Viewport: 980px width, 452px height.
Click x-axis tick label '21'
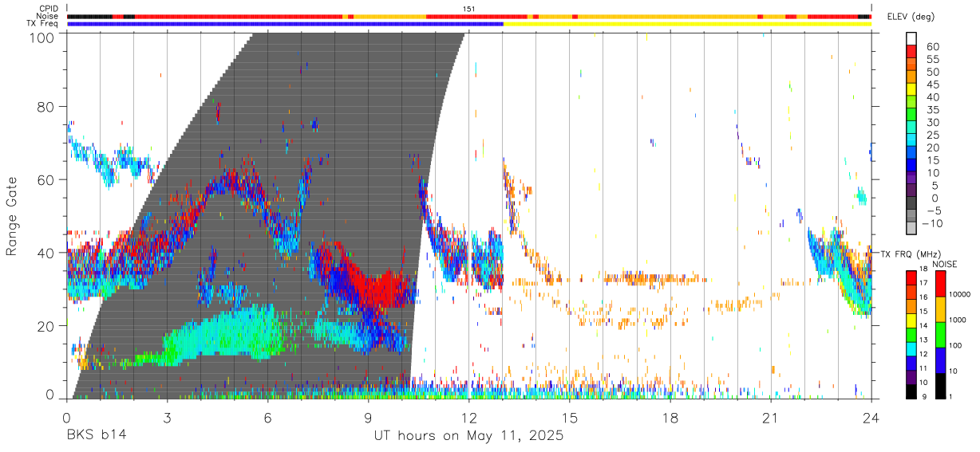point(770,418)
